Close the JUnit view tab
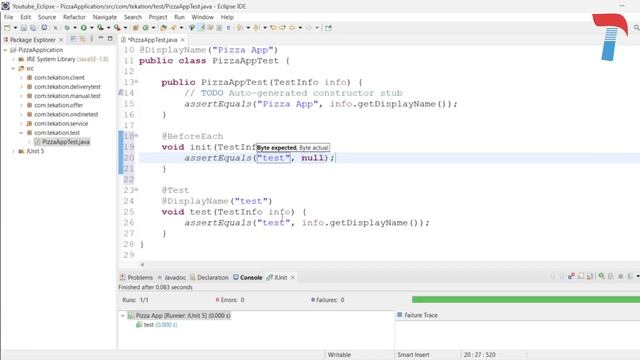 293,278
